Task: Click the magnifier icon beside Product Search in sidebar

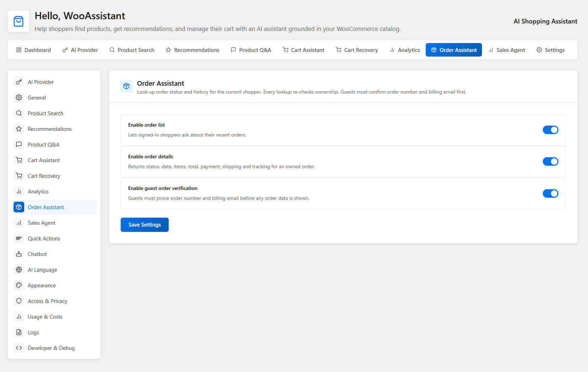Action: pyautogui.click(x=19, y=113)
